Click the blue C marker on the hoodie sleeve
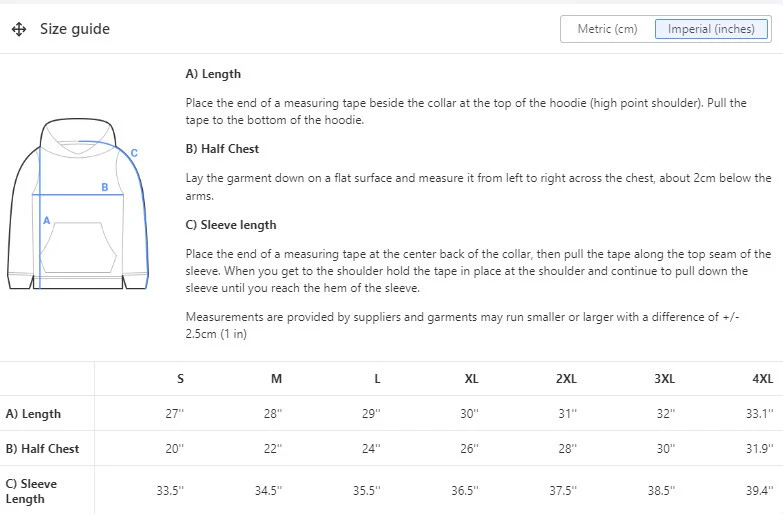 pos(134,153)
